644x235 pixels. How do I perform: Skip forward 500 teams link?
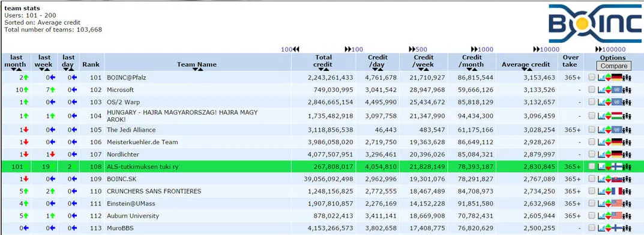coord(418,49)
